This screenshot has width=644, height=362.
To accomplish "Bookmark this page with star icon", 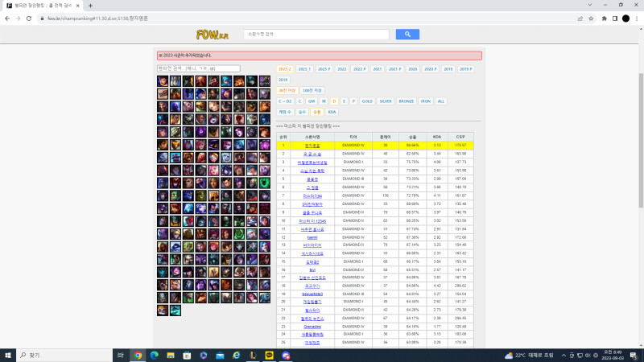I will coord(589,18).
